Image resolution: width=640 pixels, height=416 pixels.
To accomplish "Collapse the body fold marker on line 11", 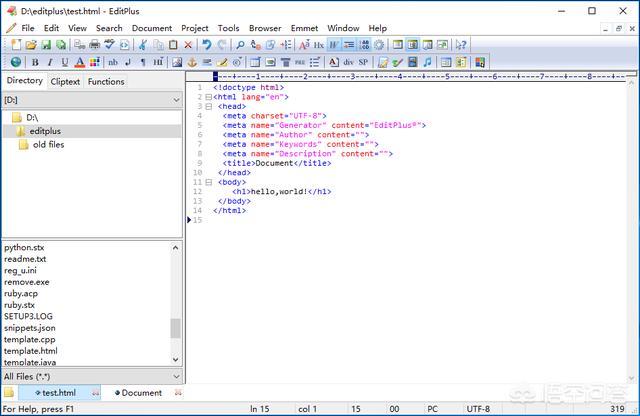I will [208, 182].
